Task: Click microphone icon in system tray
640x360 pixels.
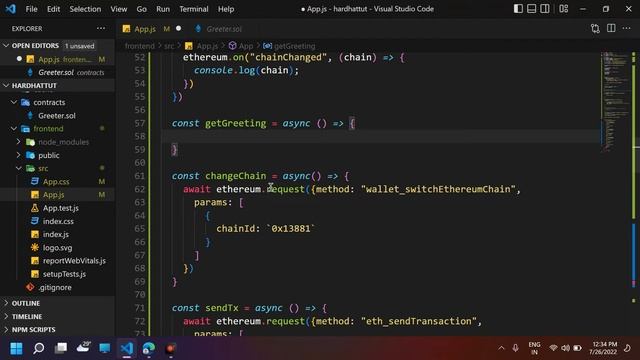Action: click(516, 348)
